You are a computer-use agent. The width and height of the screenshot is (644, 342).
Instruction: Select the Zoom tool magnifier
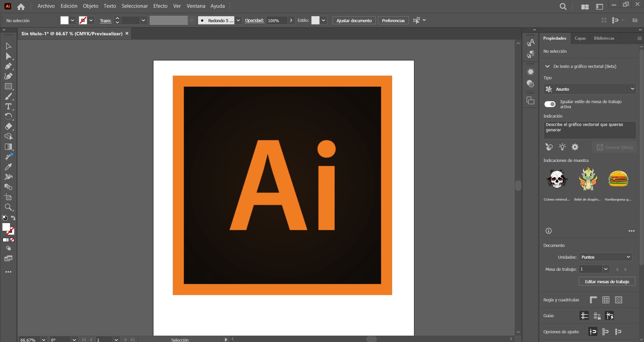pos(8,207)
